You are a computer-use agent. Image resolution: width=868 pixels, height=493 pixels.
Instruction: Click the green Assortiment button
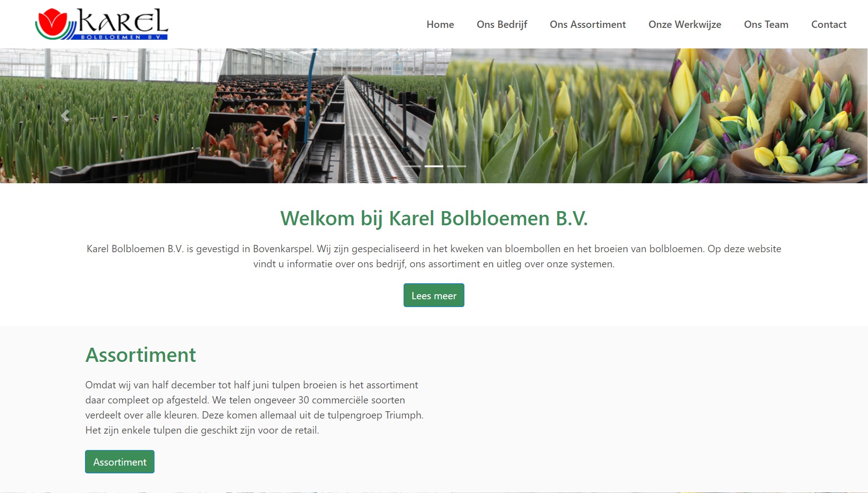coord(120,461)
